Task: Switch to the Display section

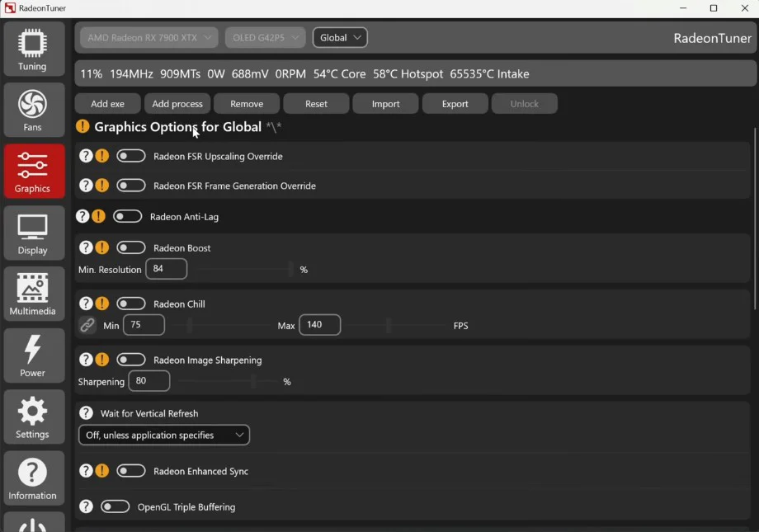Action: coord(33,233)
